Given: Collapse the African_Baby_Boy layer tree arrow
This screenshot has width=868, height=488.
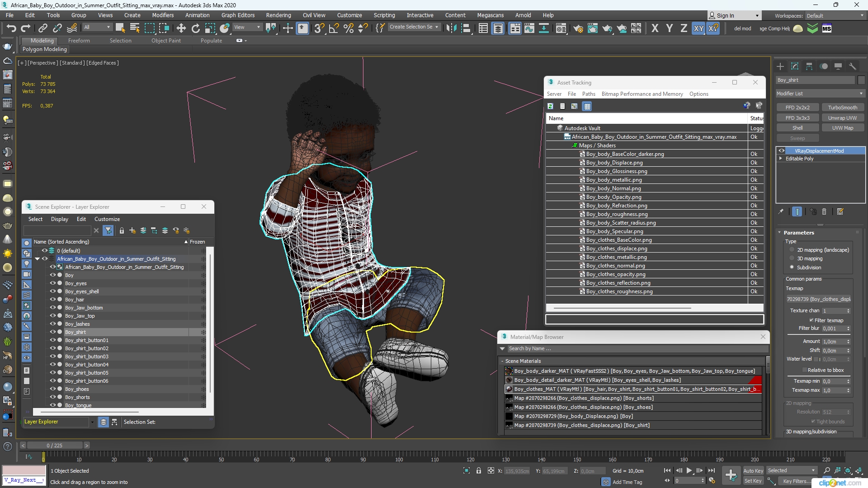Looking at the screenshot, I should coord(38,259).
